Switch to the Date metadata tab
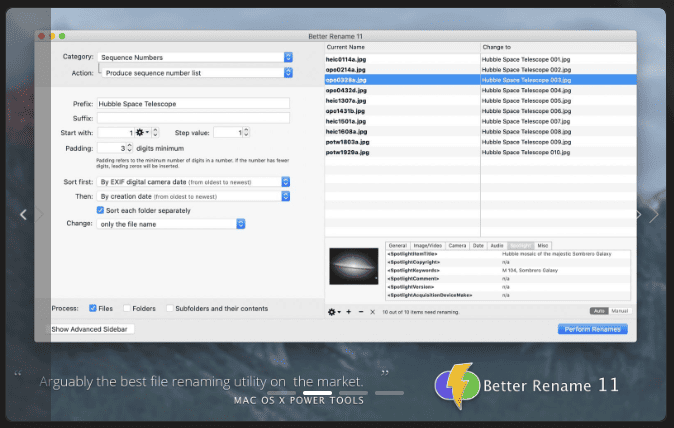Screen dimensions: 674x428 point(478,245)
